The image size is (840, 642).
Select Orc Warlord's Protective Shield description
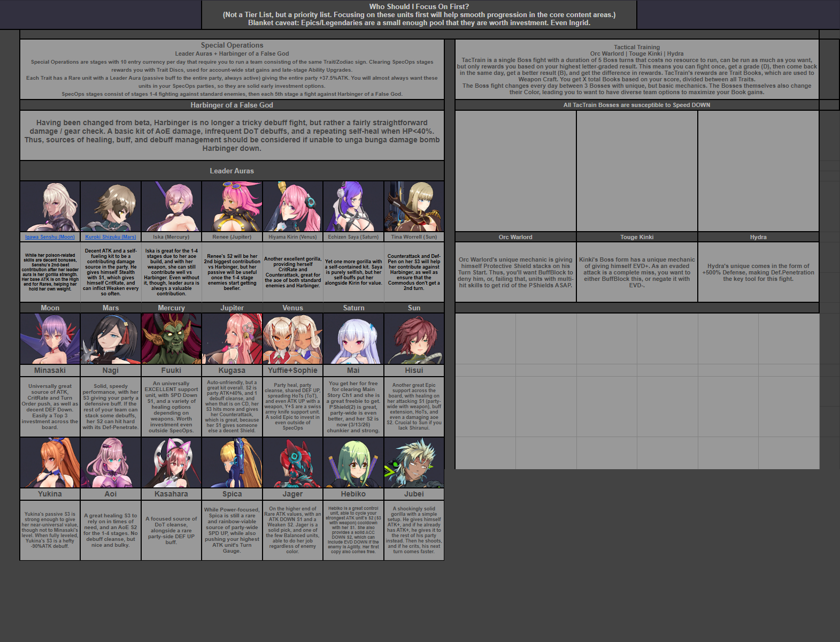tap(515, 272)
